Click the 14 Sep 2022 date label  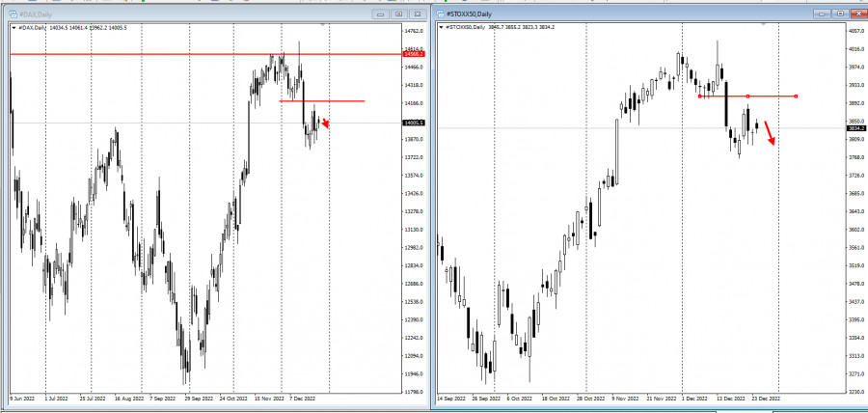tap(450, 399)
